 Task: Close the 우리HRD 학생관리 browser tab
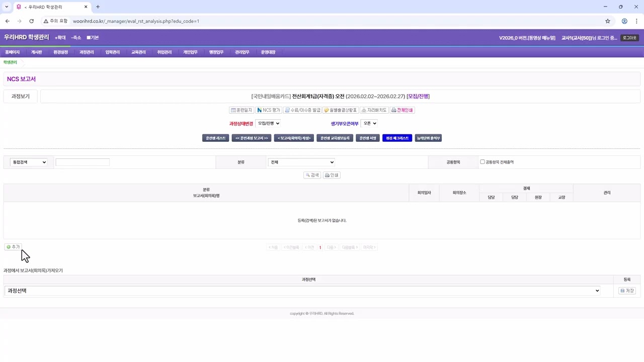coord(86,7)
